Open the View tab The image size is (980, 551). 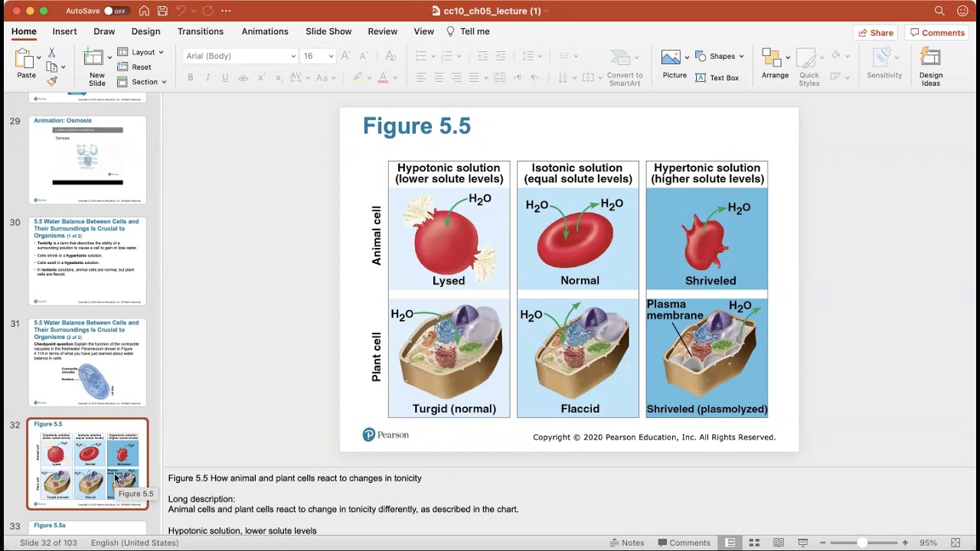click(x=423, y=31)
